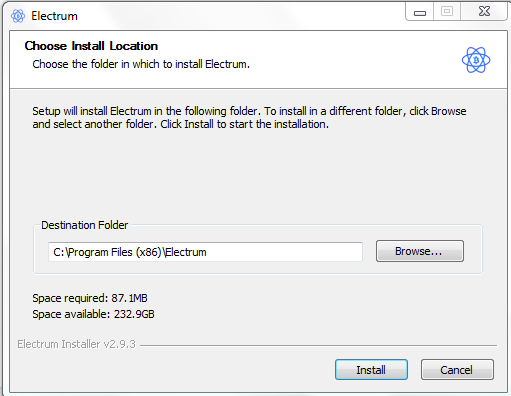Click the blue Electrum Bitcoin atom logo in the header
The height and width of the screenshot is (396, 511).
coord(476,60)
